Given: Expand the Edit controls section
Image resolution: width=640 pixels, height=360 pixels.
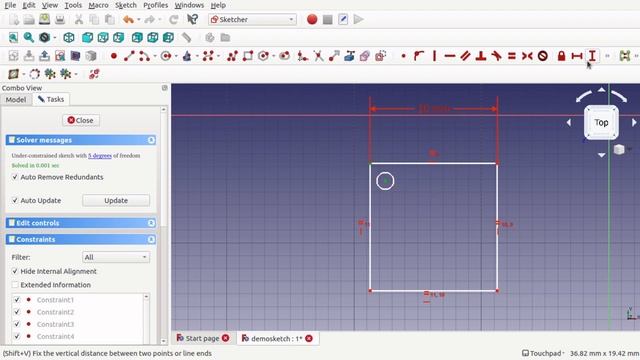Looking at the screenshot, I should 151,223.
